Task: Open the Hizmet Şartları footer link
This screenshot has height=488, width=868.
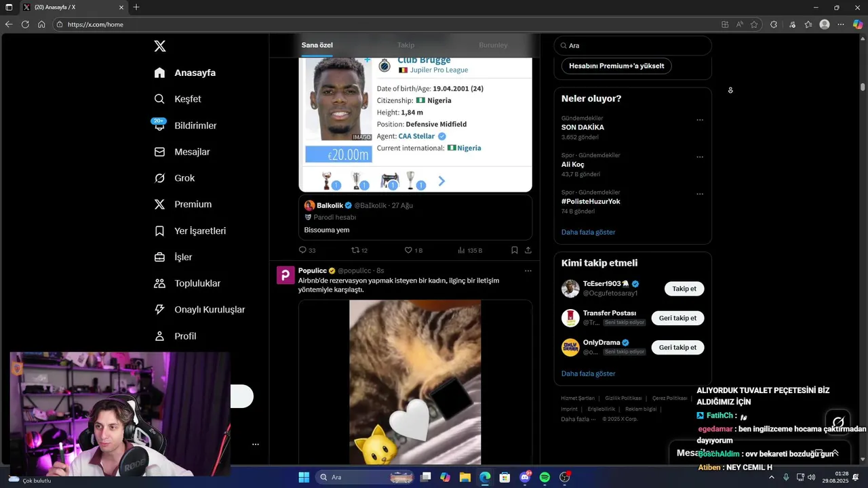Action: pyautogui.click(x=578, y=399)
